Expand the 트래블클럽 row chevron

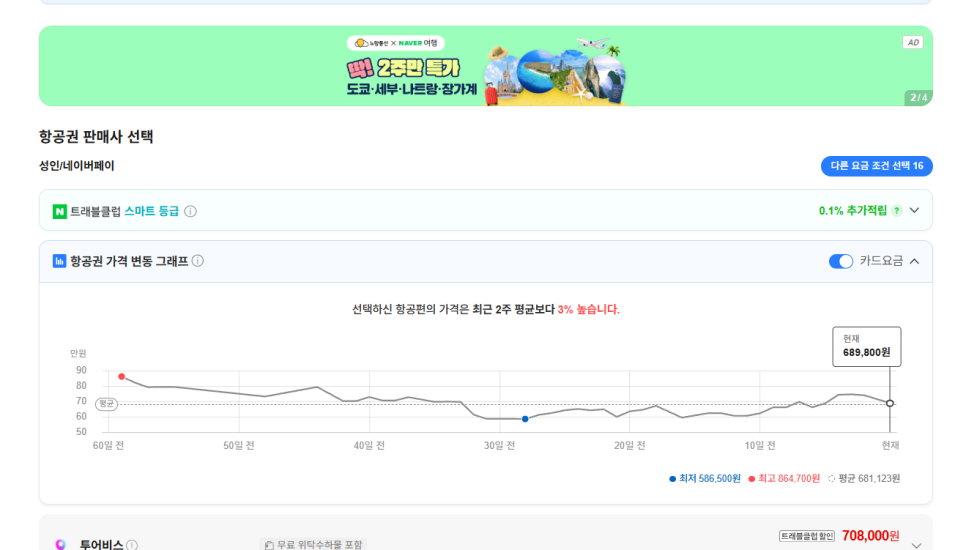click(915, 211)
